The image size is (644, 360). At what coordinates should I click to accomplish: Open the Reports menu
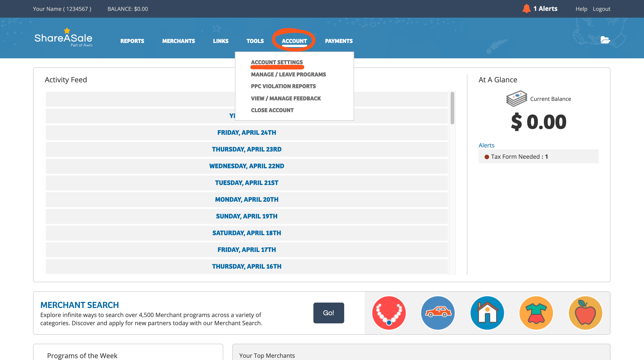pos(132,41)
